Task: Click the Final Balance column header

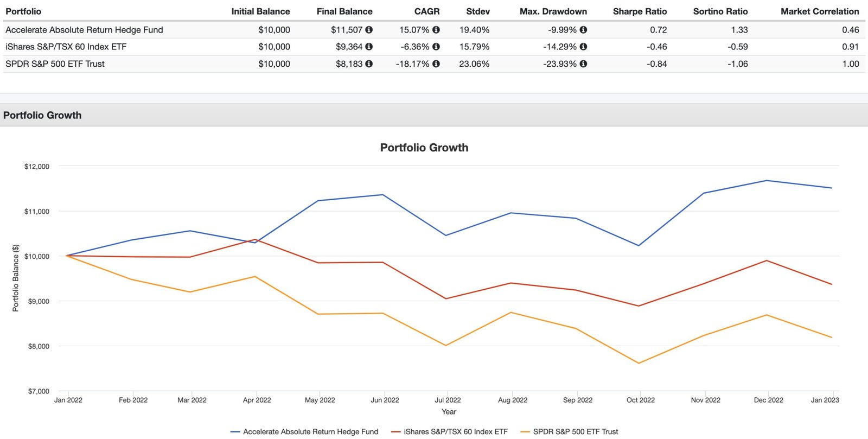Action: tap(344, 11)
